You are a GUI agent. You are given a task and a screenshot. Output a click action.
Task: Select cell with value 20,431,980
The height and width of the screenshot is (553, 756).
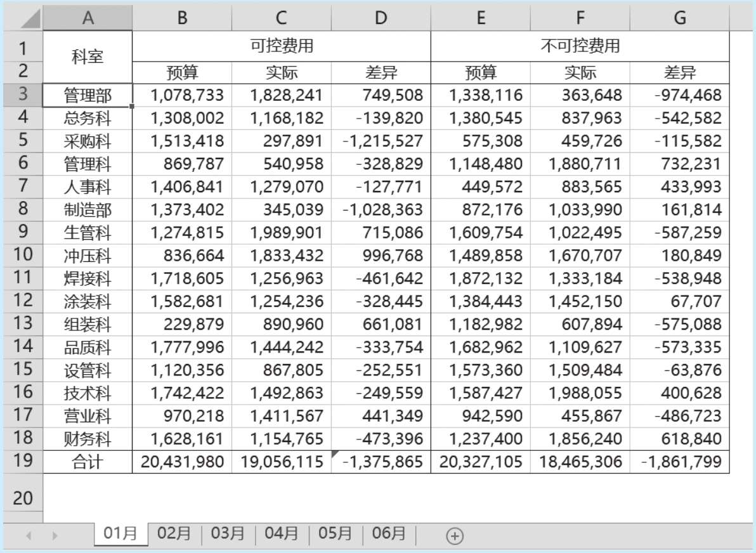click(x=182, y=461)
